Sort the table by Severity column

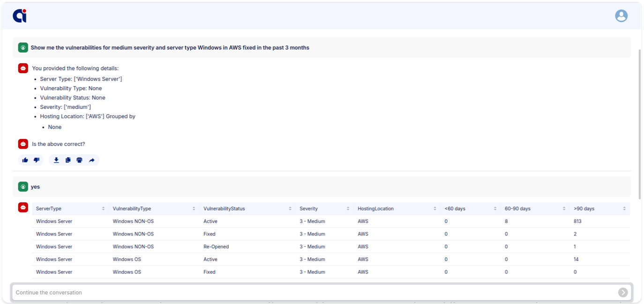pos(348,209)
